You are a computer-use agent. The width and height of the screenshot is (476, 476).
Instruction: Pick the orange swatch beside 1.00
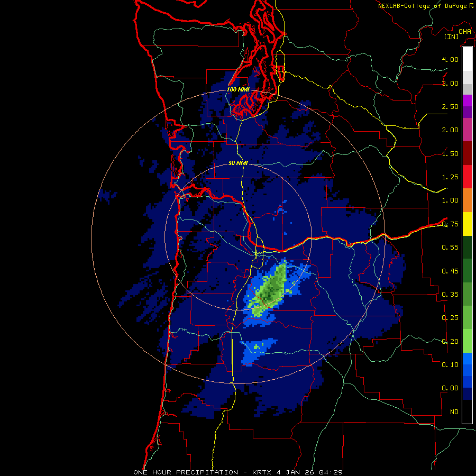(467, 200)
